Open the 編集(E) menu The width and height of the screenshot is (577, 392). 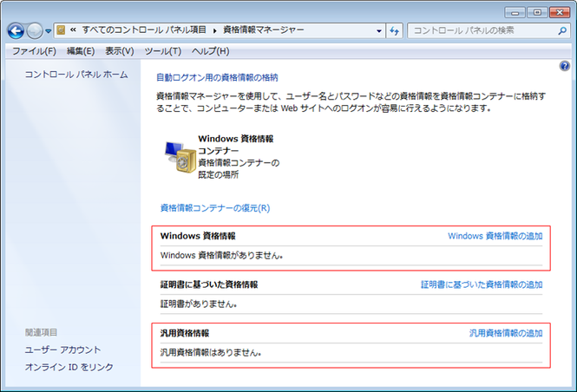[81, 51]
